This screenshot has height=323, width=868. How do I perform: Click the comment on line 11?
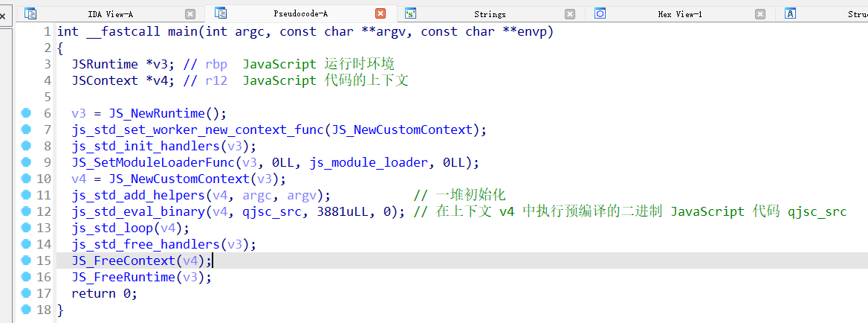(x=460, y=196)
